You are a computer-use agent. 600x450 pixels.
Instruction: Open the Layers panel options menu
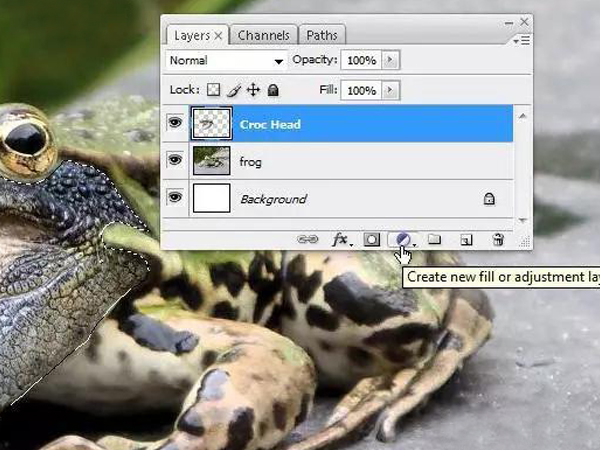click(521, 40)
